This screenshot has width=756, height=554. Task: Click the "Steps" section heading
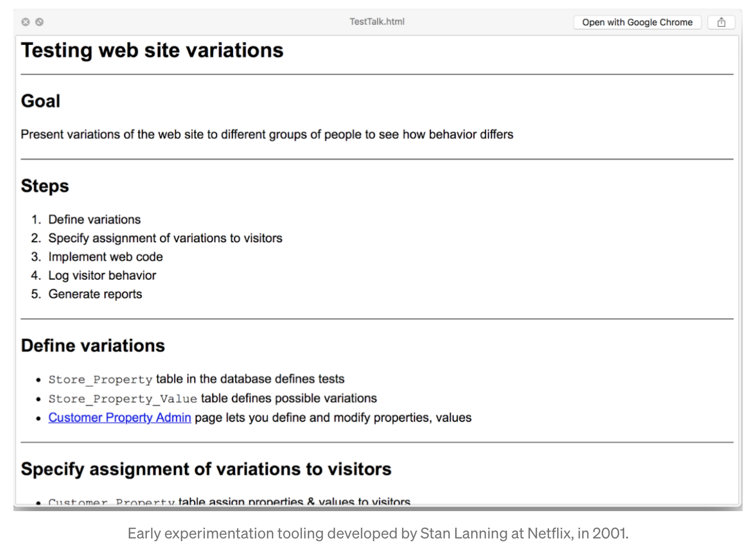[x=45, y=186]
